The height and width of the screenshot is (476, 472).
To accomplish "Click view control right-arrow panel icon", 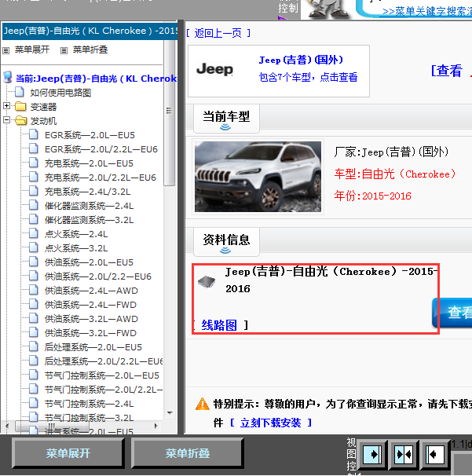I will [x=372, y=454].
